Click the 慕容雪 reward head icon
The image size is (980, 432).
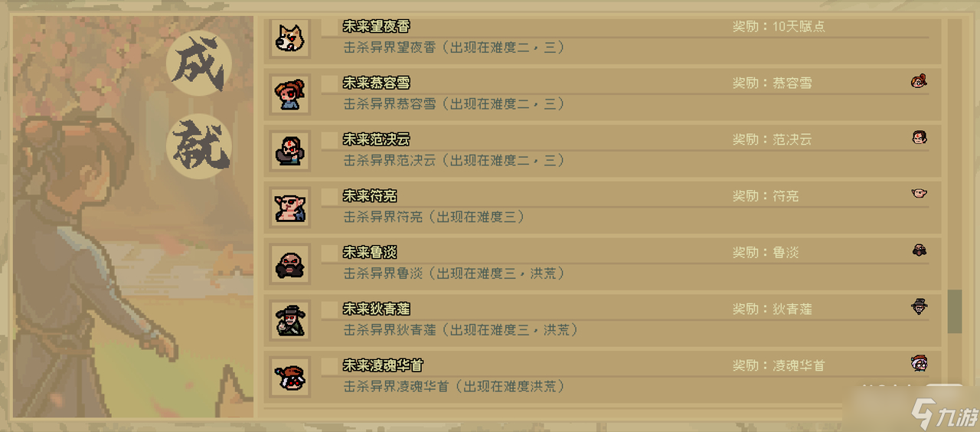point(920,81)
